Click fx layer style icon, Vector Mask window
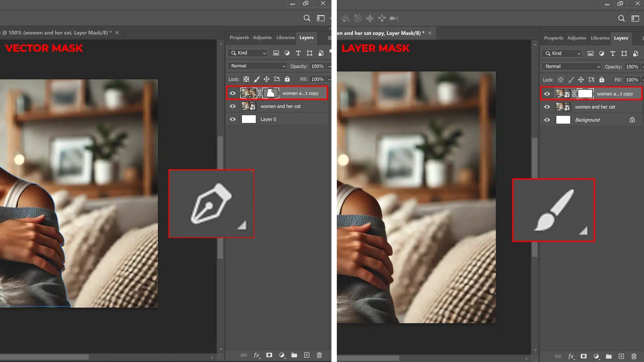This screenshot has width=644, height=362. click(x=257, y=355)
